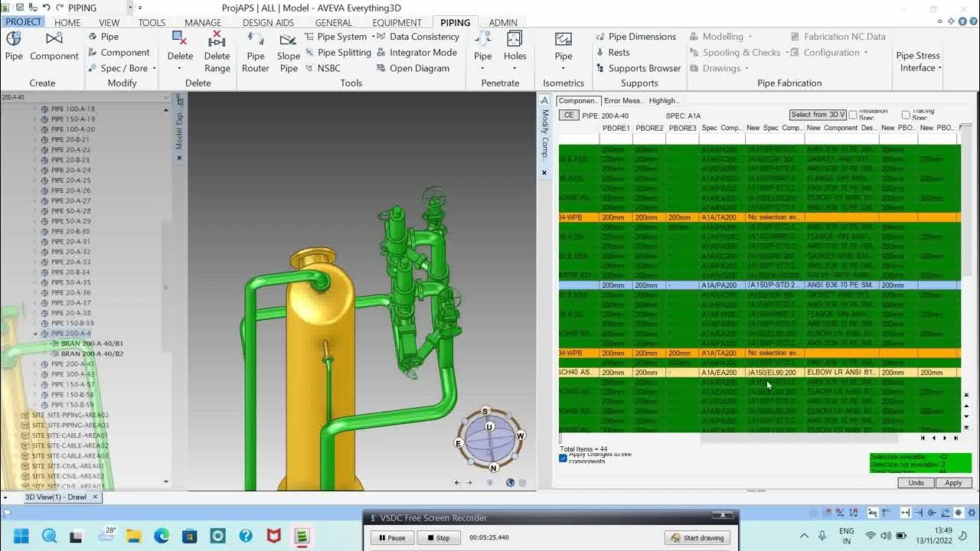Click Fabrication NC Data
This screenshot has width=980, height=551.
(838, 37)
